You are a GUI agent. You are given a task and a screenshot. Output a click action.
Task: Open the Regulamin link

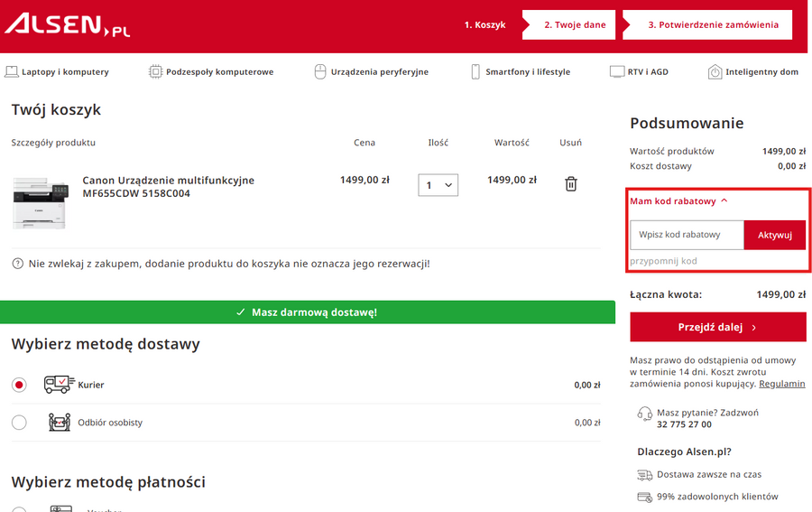coord(781,384)
